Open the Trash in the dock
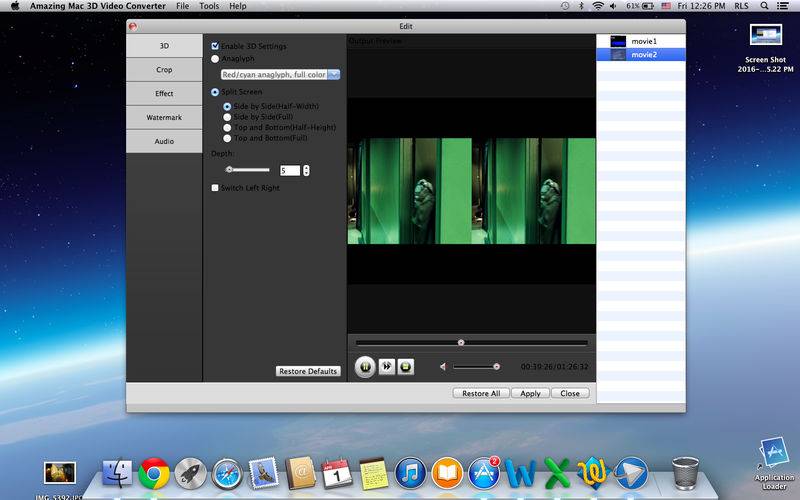Viewport: 800px width, 500px height. pos(685,473)
